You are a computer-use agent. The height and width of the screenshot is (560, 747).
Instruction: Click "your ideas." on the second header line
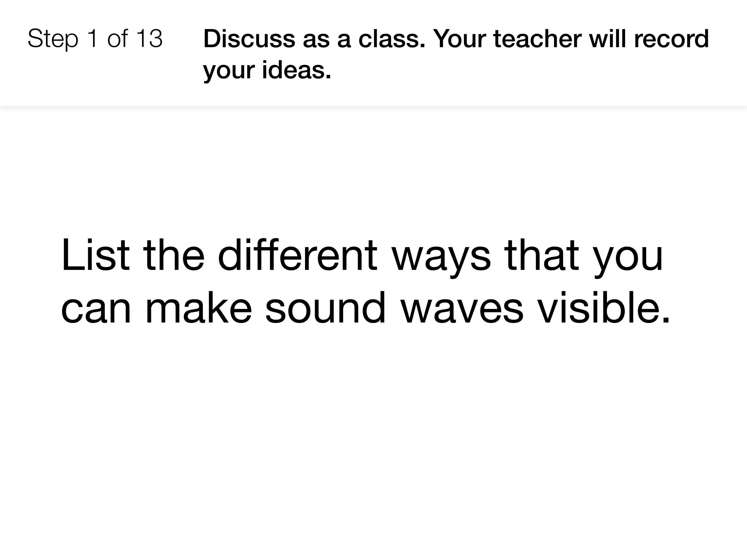[267, 71]
